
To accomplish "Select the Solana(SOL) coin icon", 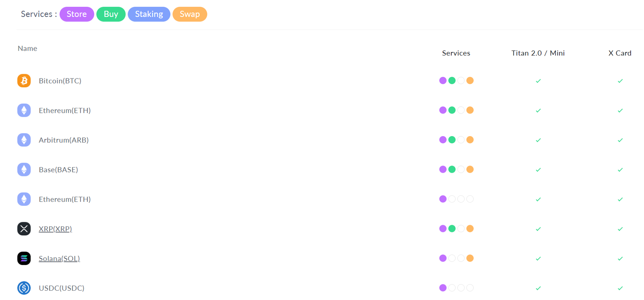I will [x=24, y=258].
